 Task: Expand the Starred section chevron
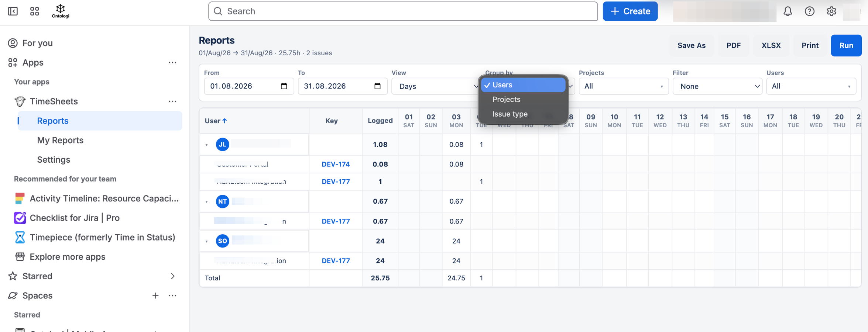coord(172,276)
